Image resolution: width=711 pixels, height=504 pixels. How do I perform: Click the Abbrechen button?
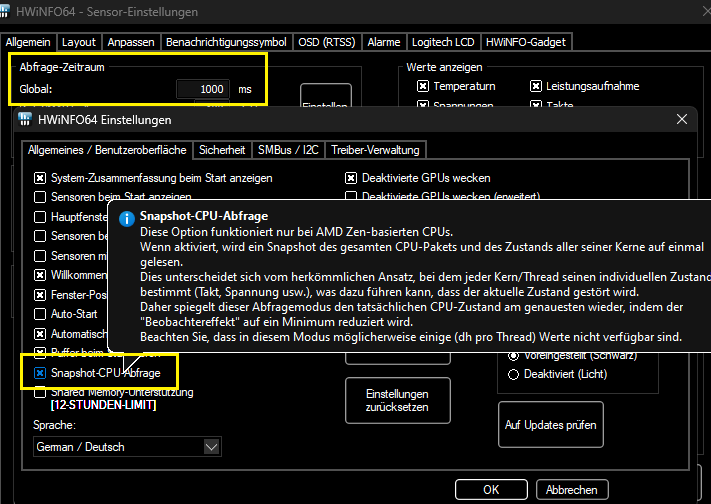click(572, 490)
